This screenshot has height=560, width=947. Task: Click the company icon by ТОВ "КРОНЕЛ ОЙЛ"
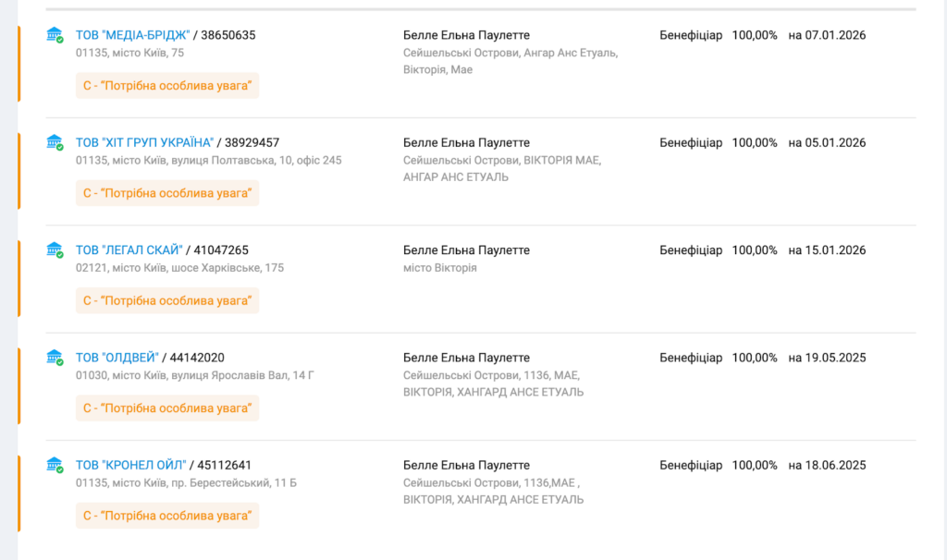point(55,465)
